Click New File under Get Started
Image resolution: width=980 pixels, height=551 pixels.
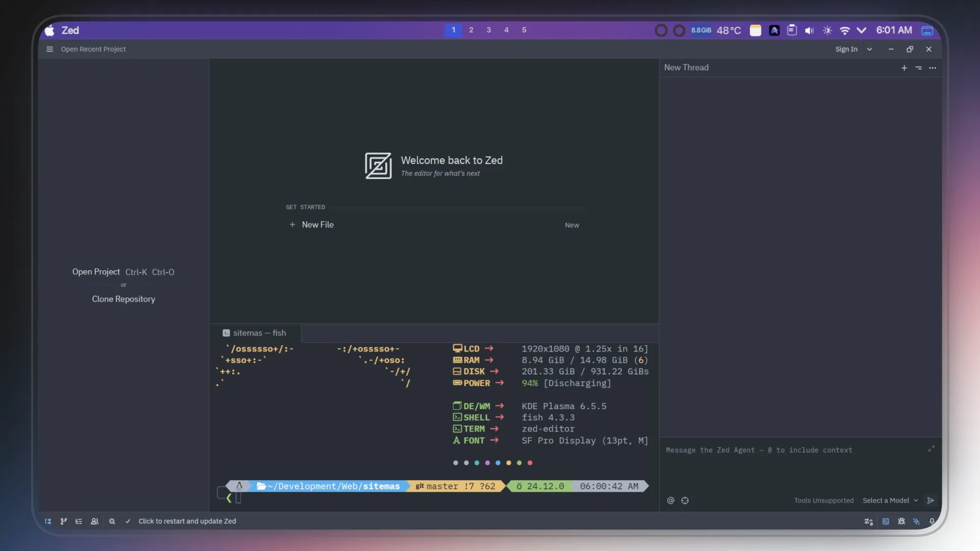pyautogui.click(x=317, y=224)
